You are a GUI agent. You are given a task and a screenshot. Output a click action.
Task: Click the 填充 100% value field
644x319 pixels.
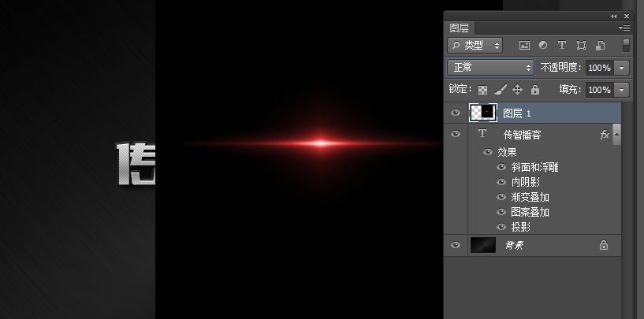(x=600, y=90)
